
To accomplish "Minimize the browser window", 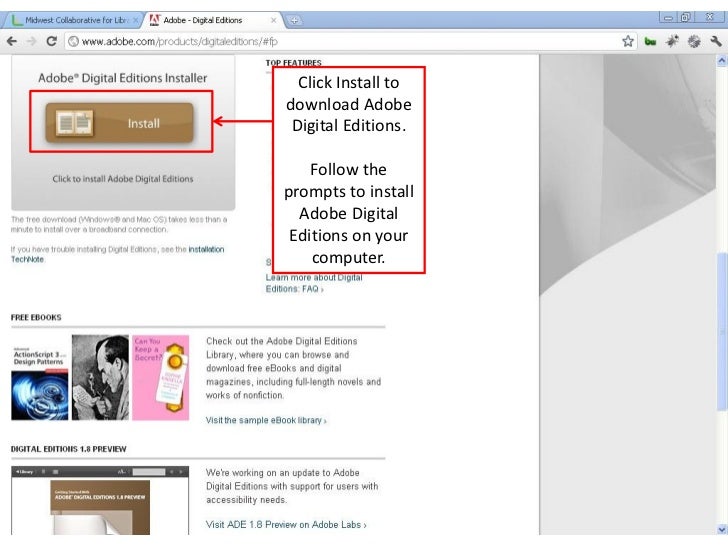I will 668,18.
